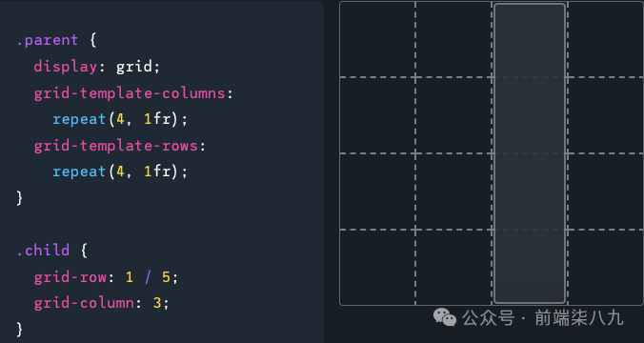Click the .child selector text
Viewport: 644px width, 343px height.
[43, 251]
